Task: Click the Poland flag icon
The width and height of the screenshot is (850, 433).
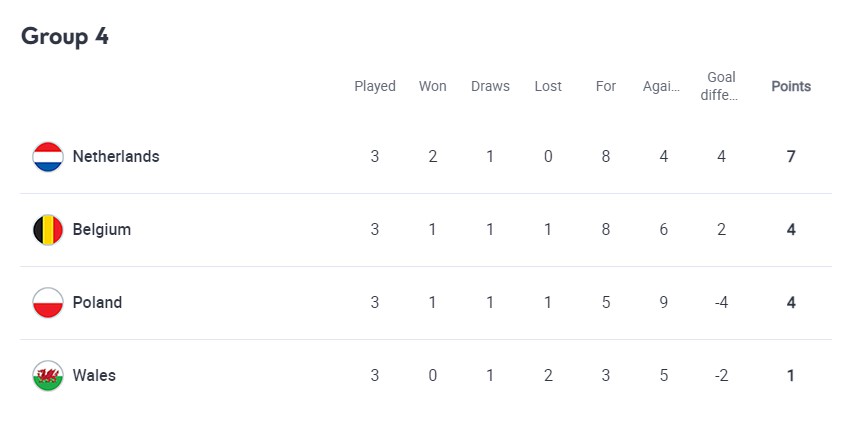Action: point(48,302)
